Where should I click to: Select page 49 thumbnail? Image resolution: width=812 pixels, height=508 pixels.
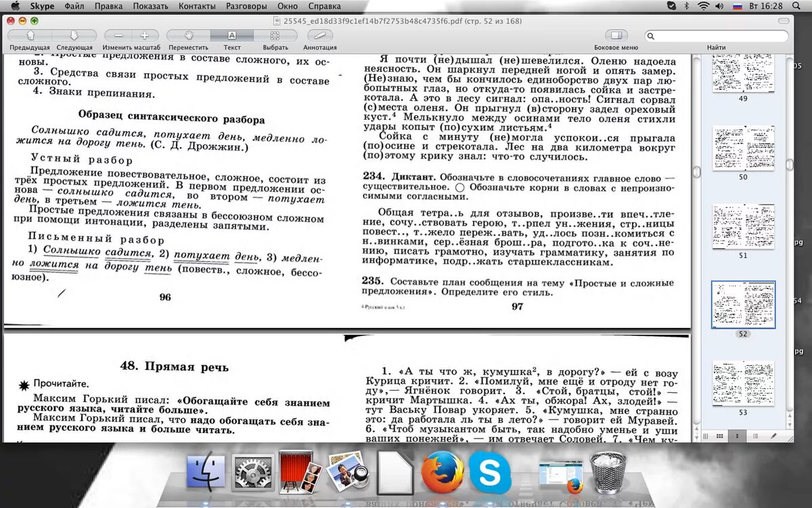743,73
